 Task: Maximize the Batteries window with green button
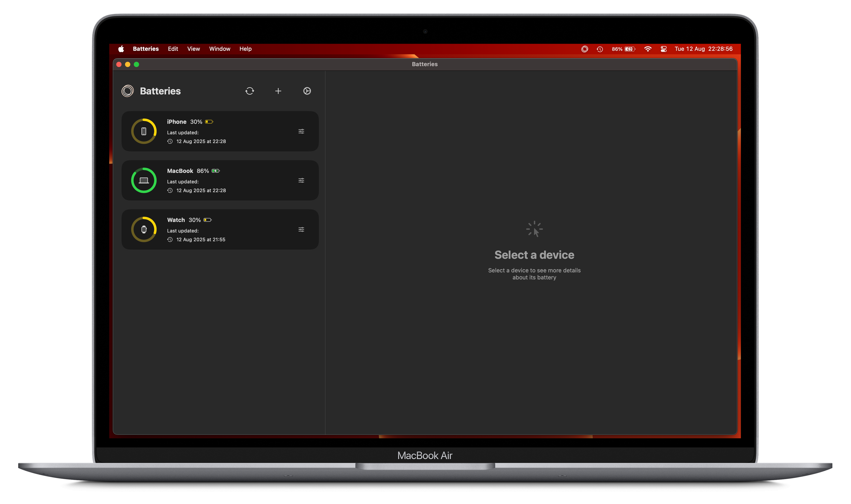(x=136, y=64)
